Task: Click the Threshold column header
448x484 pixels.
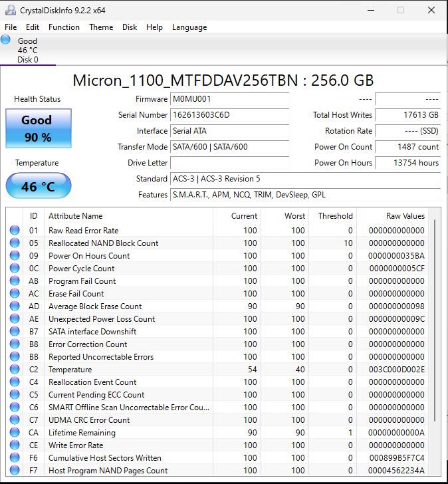Action: (x=333, y=216)
